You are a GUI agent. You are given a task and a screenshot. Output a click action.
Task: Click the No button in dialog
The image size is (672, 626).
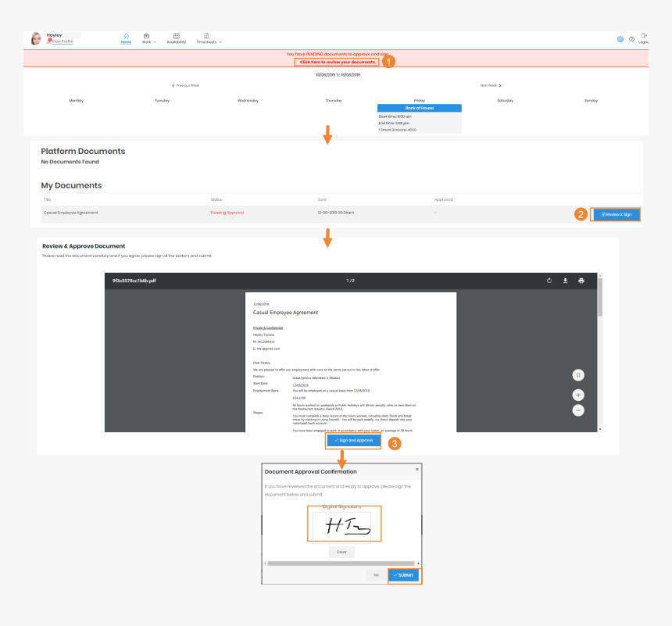click(377, 575)
